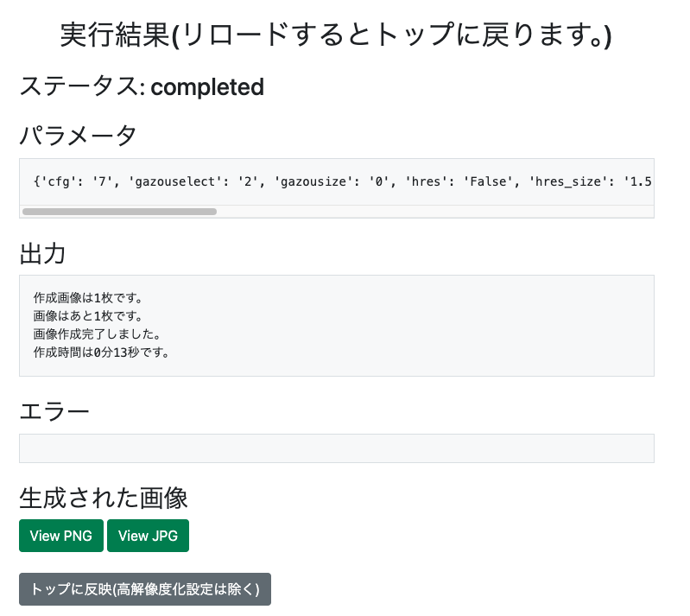Click the 出力 heading

[42, 254]
